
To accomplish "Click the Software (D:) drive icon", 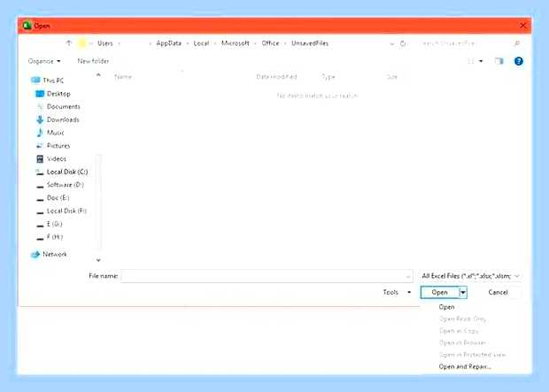I will 40,187.
